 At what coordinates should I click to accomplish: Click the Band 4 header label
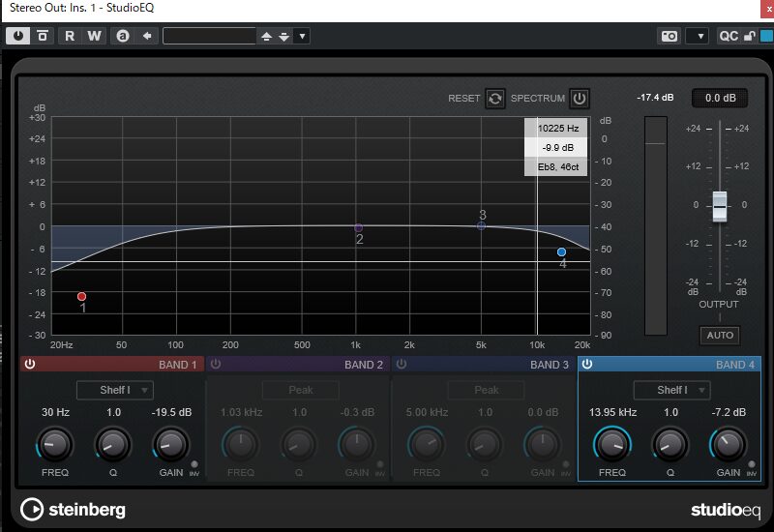coord(735,365)
